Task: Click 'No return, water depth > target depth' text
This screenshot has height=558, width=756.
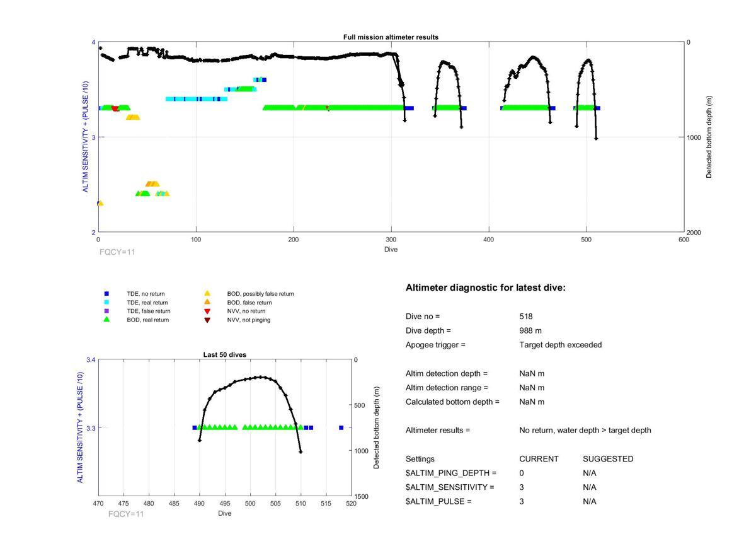Action: click(585, 430)
